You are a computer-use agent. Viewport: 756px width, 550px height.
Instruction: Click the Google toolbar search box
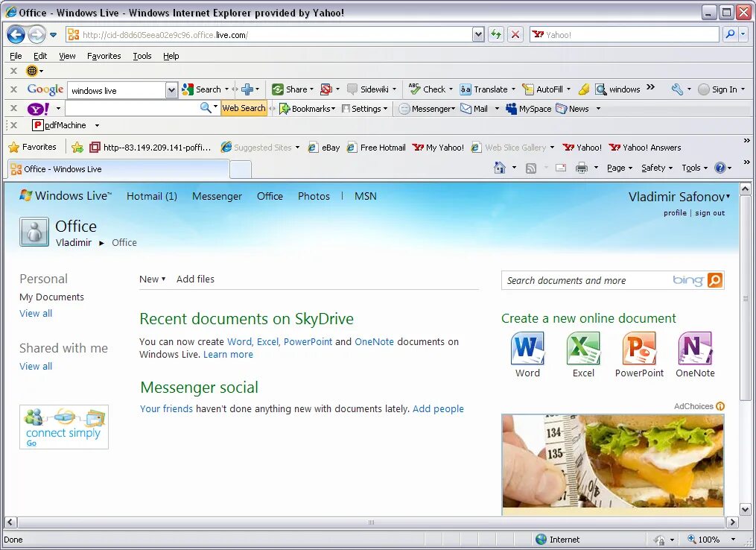click(x=117, y=89)
